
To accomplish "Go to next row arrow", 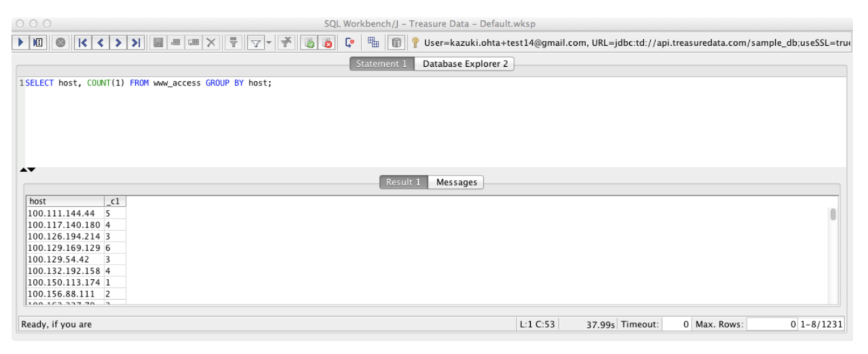I will coord(118,42).
